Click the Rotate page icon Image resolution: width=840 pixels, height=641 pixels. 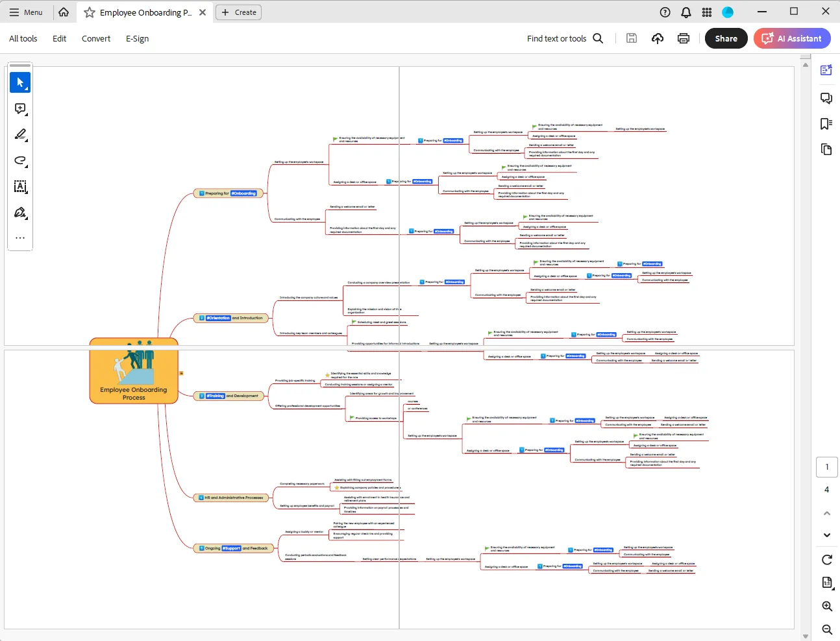[827, 559]
